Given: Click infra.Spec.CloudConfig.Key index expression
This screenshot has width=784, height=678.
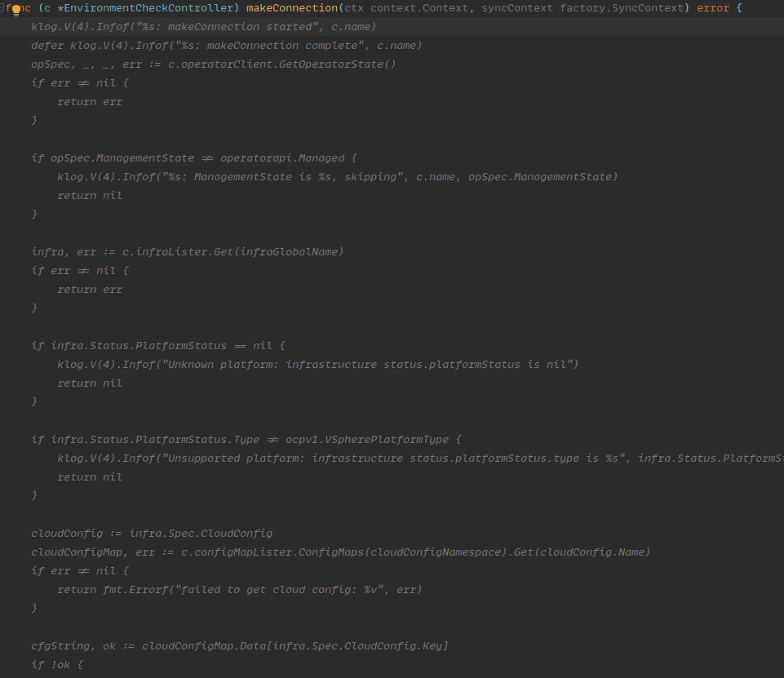Looking at the screenshot, I should click(x=357, y=645).
